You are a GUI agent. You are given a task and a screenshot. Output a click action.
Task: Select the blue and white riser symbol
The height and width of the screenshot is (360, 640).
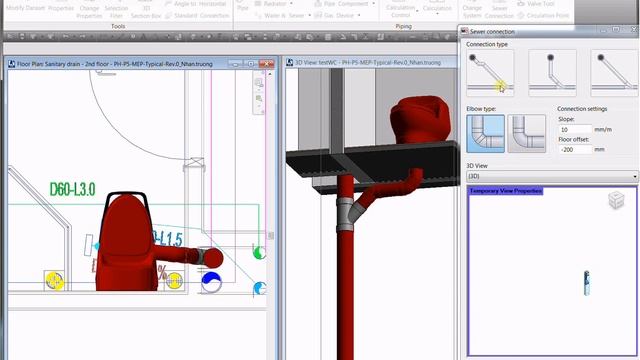click(211, 282)
